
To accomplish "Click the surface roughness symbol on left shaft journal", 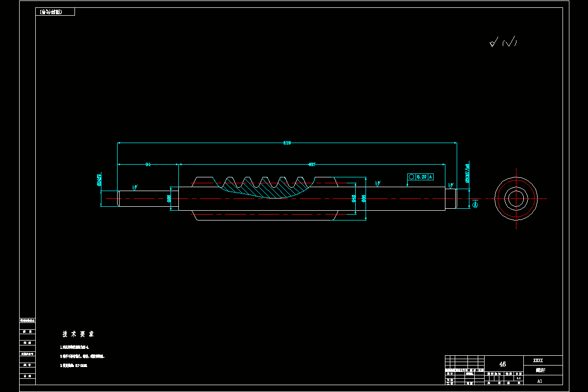I will tap(134, 187).
